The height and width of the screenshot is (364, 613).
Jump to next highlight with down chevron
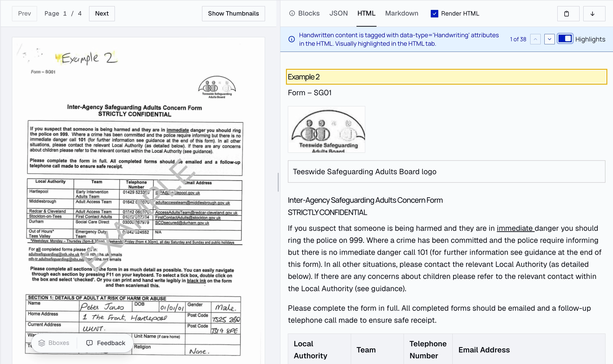tap(549, 39)
